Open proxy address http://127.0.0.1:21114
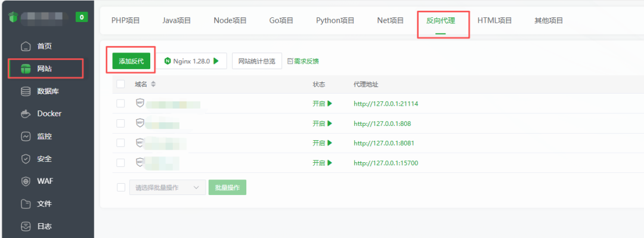644x238 pixels. (x=386, y=104)
